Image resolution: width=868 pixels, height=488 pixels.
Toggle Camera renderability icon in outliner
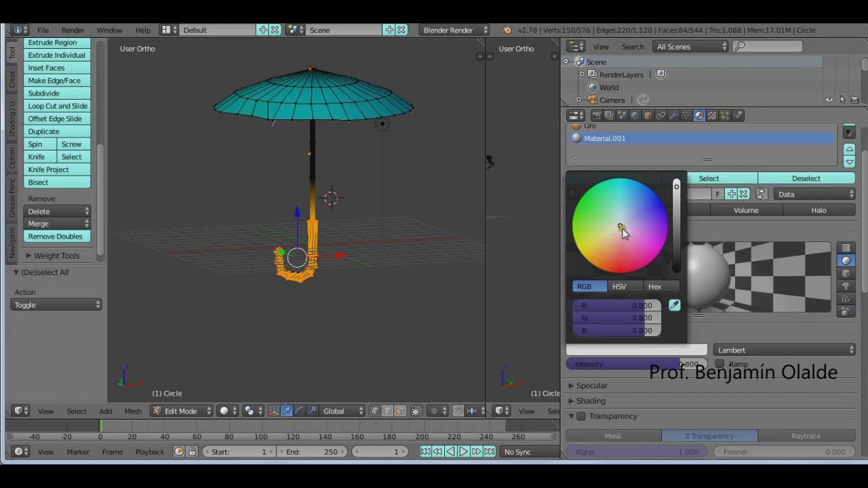point(854,100)
